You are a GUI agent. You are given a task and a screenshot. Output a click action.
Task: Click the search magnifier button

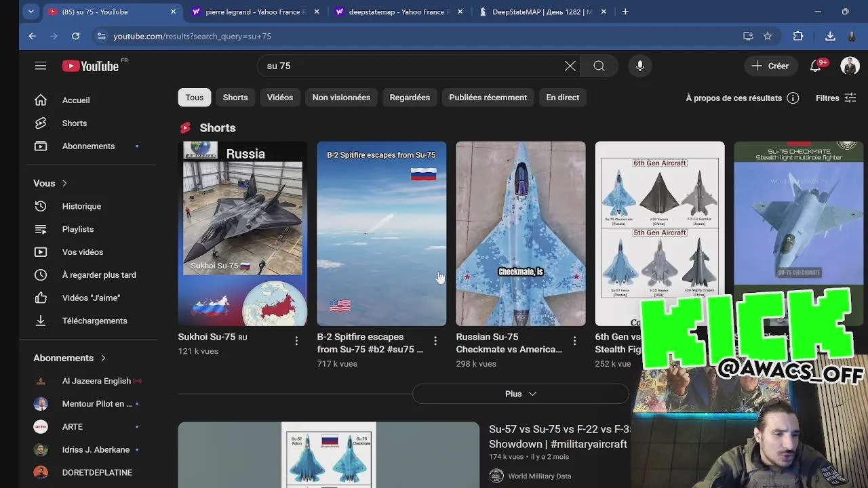tap(599, 66)
